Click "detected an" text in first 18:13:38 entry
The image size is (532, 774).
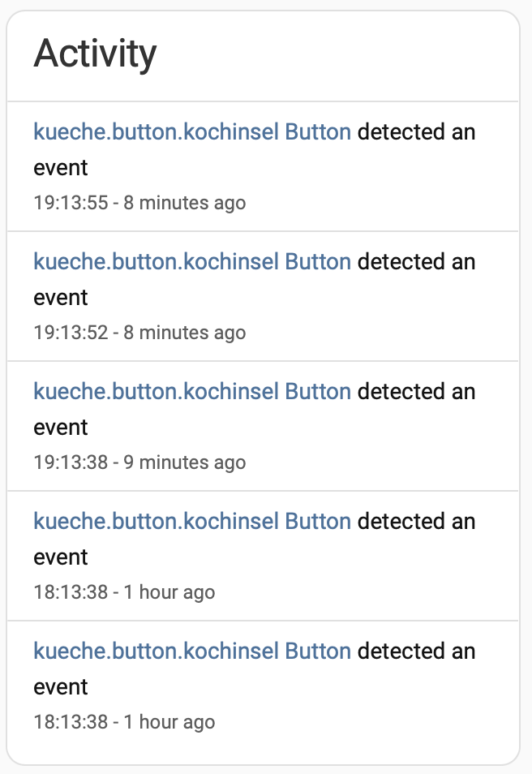click(x=416, y=521)
